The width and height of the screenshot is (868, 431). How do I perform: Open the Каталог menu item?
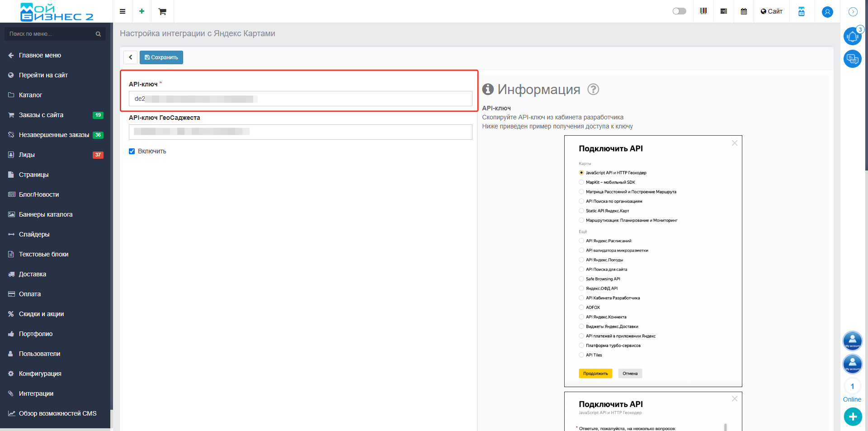(x=55, y=95)
